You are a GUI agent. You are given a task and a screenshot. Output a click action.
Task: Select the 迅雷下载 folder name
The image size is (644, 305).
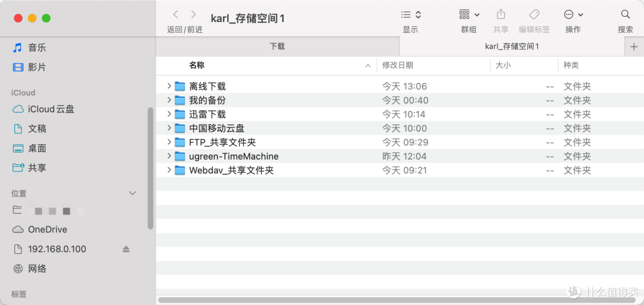pyautogui.click(x=208, y=114)
